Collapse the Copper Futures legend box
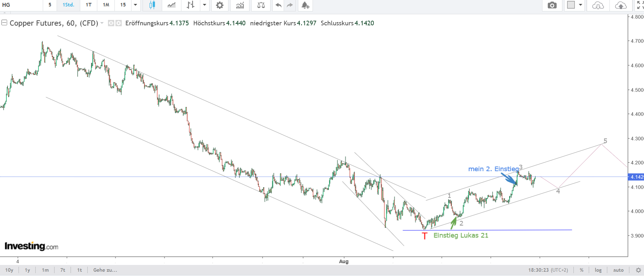644x276 pixels. click(4, 23)
